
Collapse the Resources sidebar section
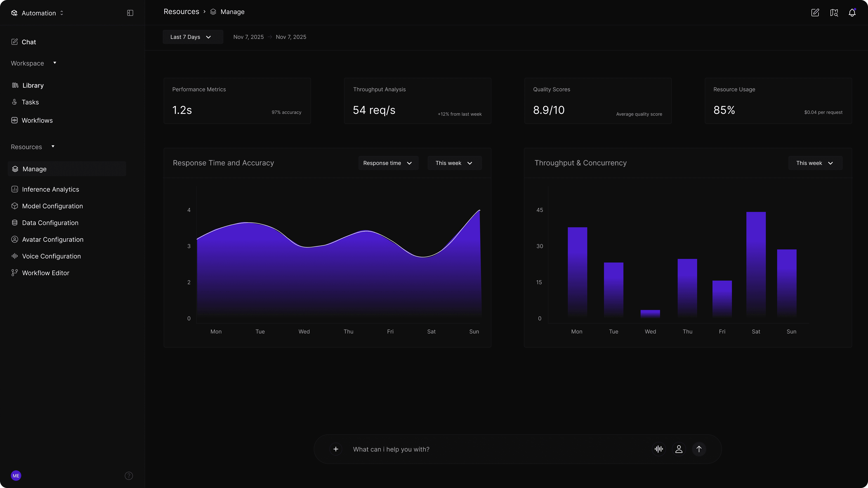coord(53,146)
